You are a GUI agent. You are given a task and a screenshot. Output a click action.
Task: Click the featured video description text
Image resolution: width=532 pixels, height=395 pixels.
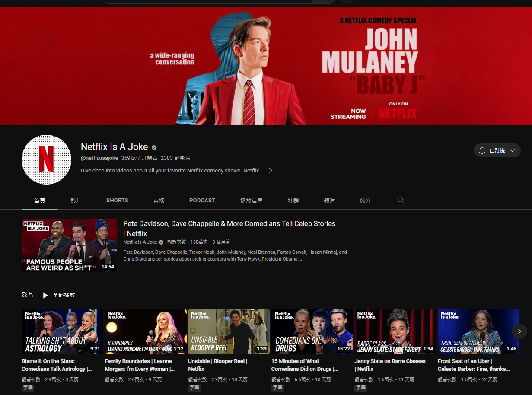pos(235,255)
